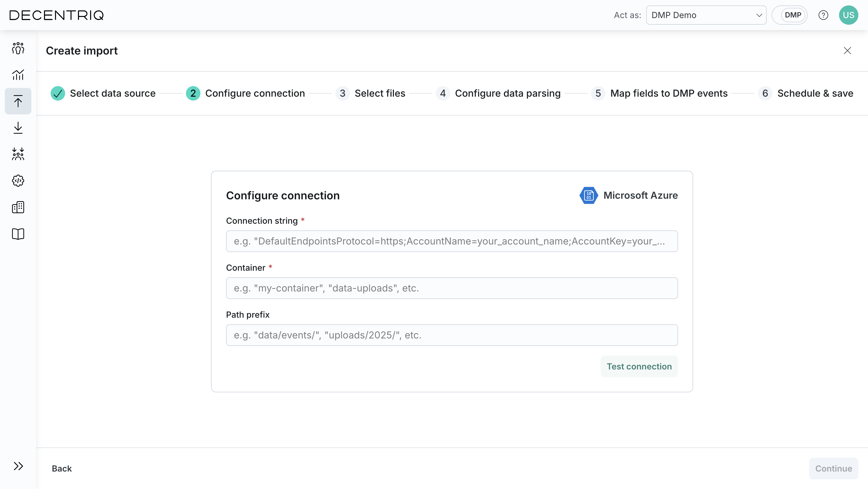This screenshot has width=868, height=489.
Task: Open the audiences people-group sidebar icon
Action: (18, 48)
